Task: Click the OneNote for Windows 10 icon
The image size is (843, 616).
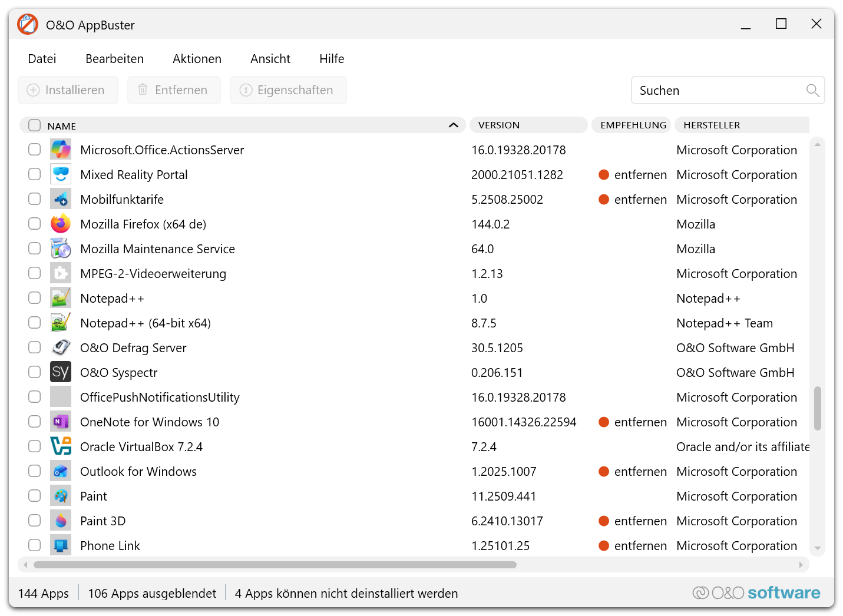Action: click(x=60, y=422)
